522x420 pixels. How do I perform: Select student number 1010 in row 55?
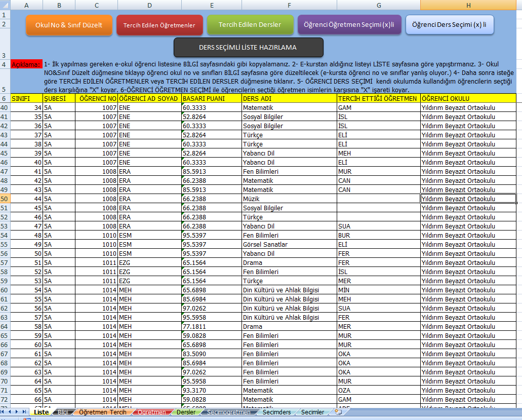pyautogui.click(x=97, y=245)
